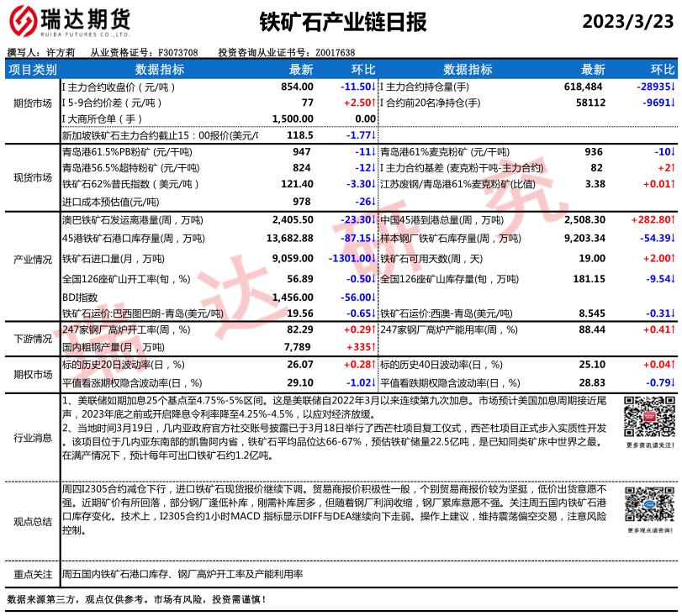Select the 重点关注 section label

(x=32, y=574)
